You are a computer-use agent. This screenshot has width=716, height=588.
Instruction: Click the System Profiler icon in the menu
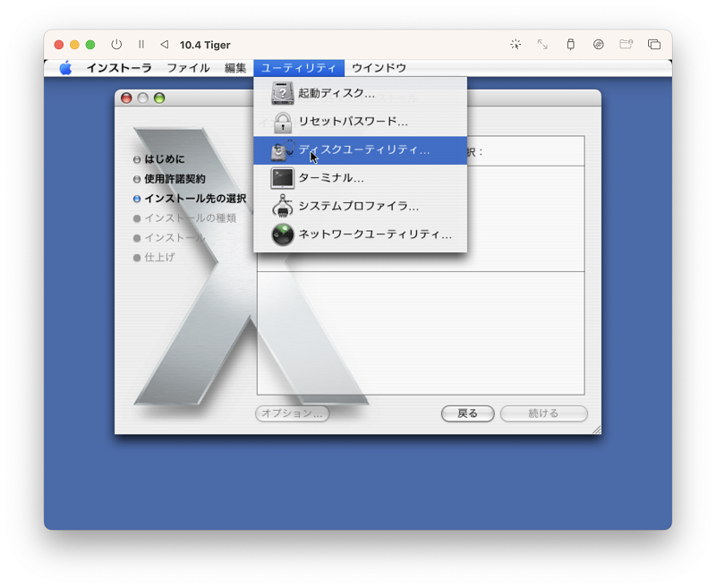point(283,207)
